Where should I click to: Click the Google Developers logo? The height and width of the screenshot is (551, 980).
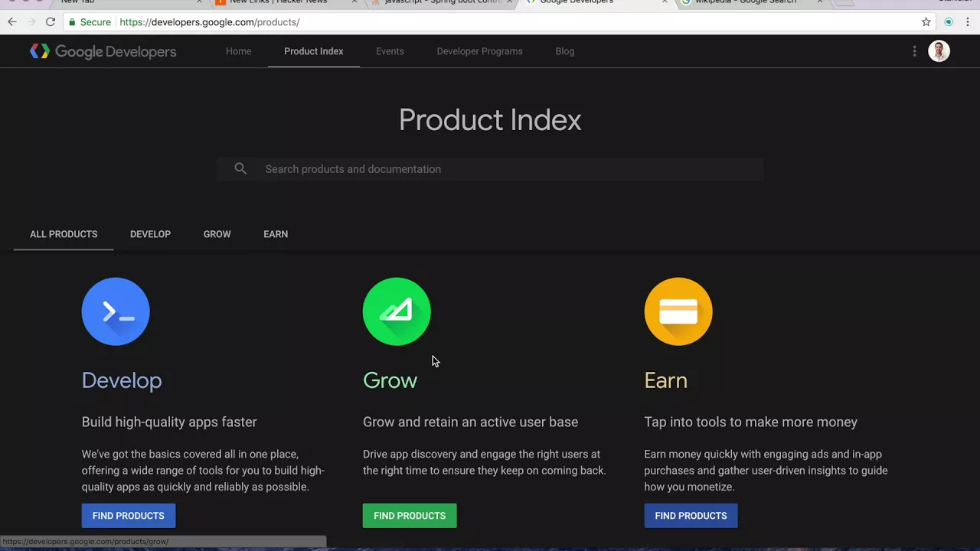point(103,51)
